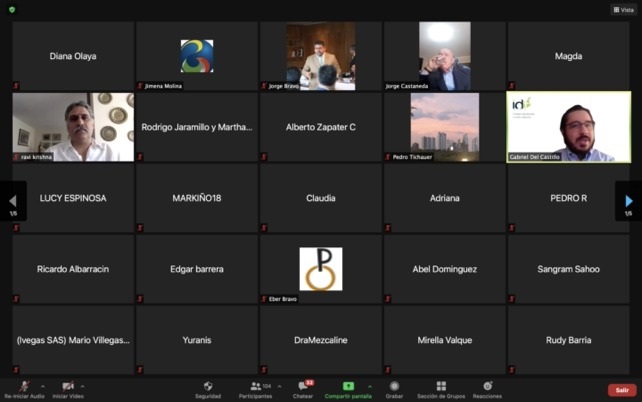Click Magda participant tile
The height and width of the screenshot is (402, 642).
(569, 56)
